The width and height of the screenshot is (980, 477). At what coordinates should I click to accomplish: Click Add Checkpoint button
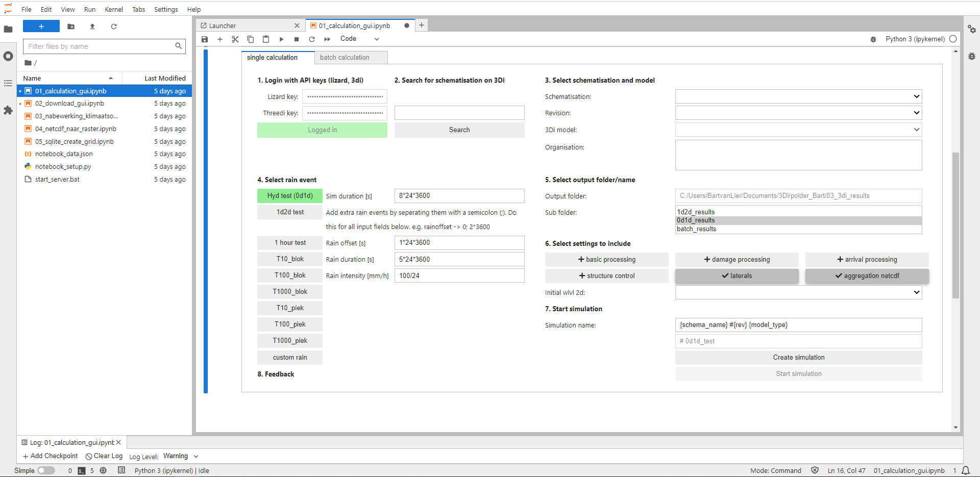pyautogui.click(x=51, y=456)
